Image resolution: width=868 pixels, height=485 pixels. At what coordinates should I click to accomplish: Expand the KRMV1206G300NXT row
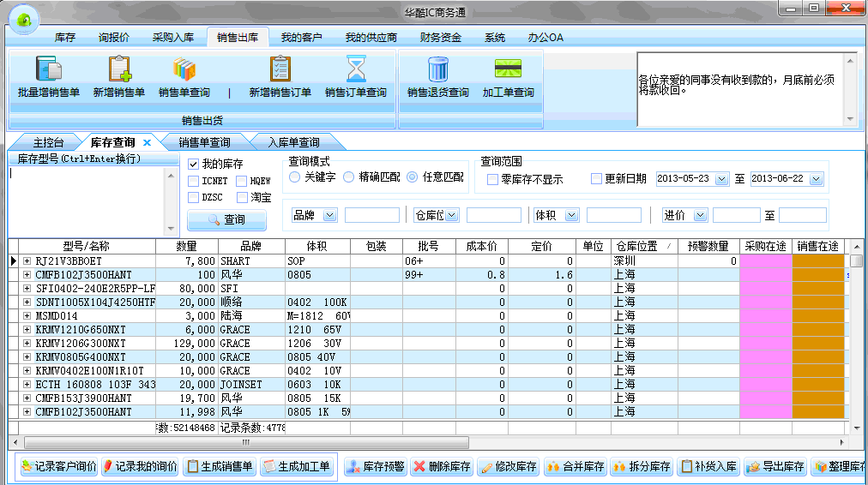point(27,344)
